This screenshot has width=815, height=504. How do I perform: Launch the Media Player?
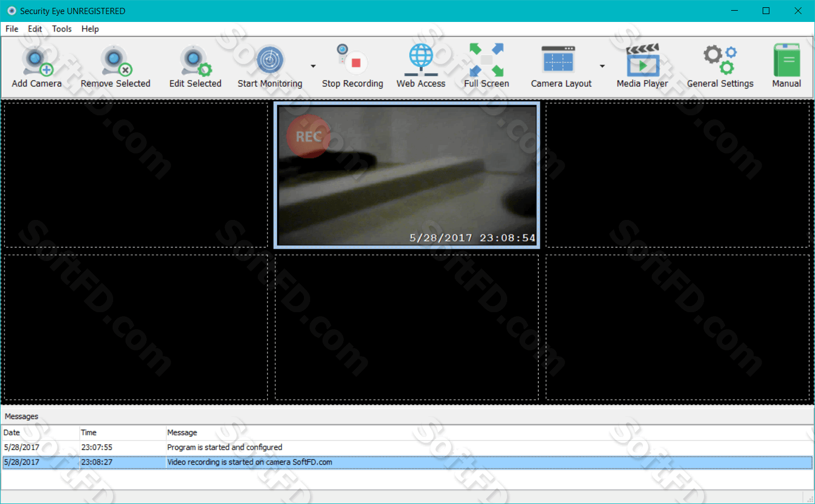[x=642, y=66]
